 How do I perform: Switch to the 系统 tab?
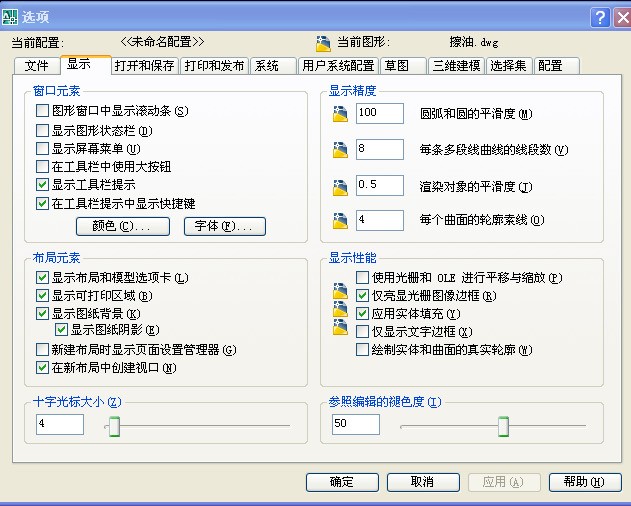(273, 66)
